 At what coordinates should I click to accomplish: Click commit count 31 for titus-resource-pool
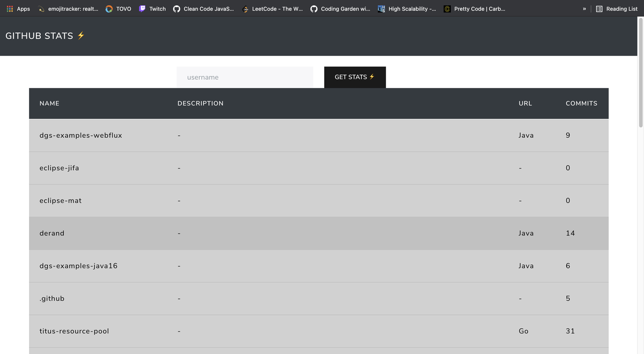pos(570,331)
